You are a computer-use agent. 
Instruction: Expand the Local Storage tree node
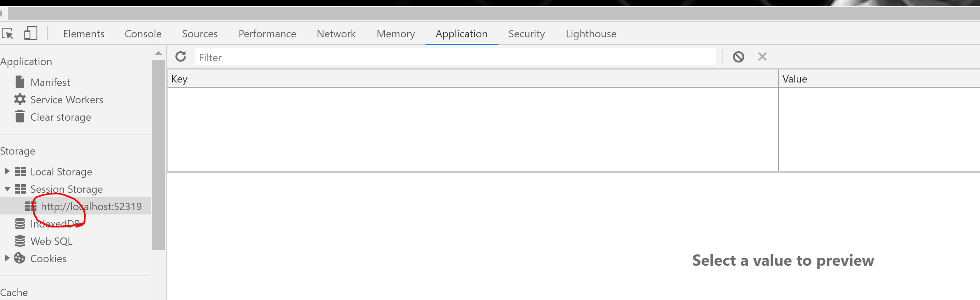[7, 171]
